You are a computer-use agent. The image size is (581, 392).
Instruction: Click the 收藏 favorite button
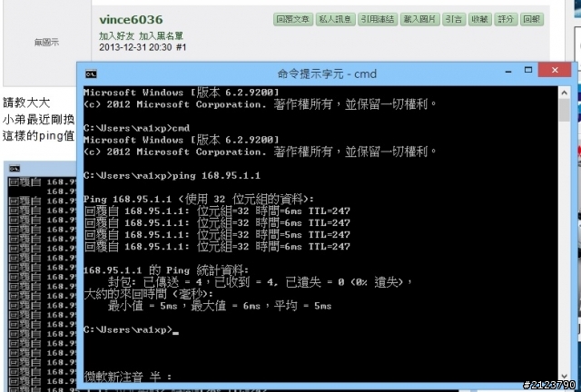(x=480, y=19)
